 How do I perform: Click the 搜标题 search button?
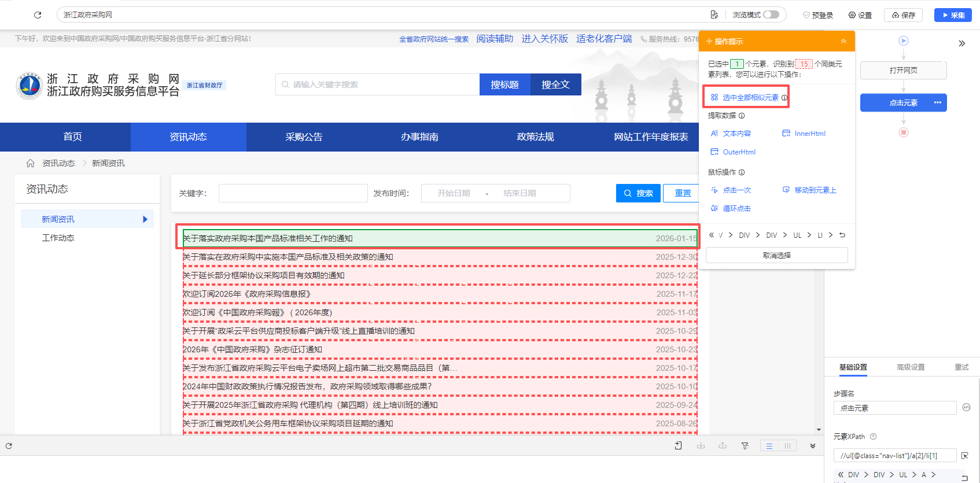coord(505,84)
